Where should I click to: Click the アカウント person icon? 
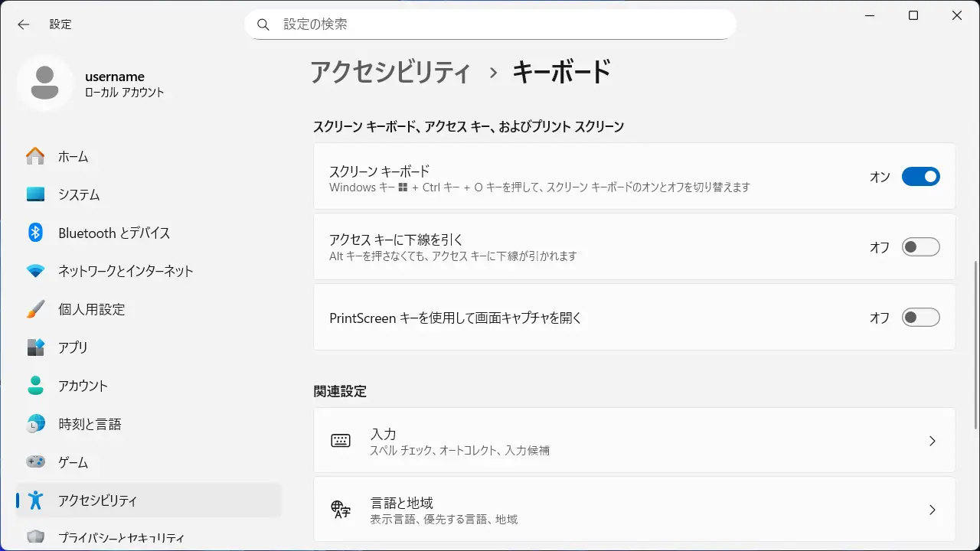[x=35, y=386]
